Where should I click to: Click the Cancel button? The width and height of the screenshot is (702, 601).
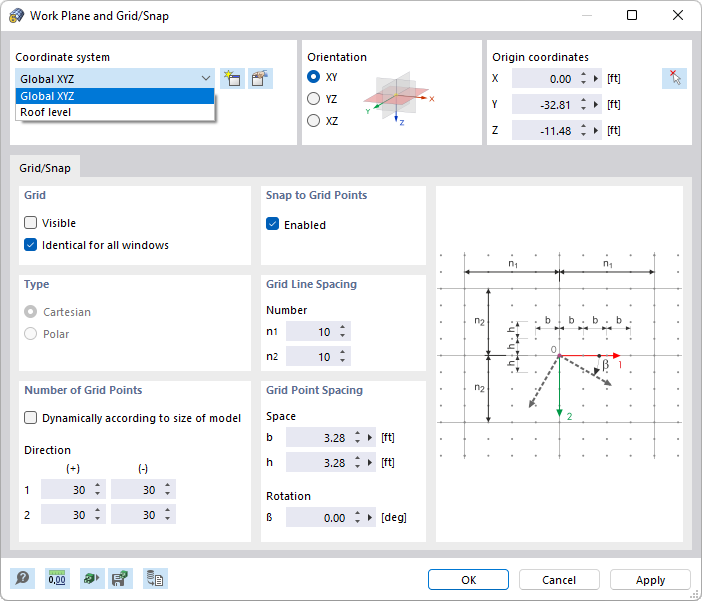click(x=559, y=580)
